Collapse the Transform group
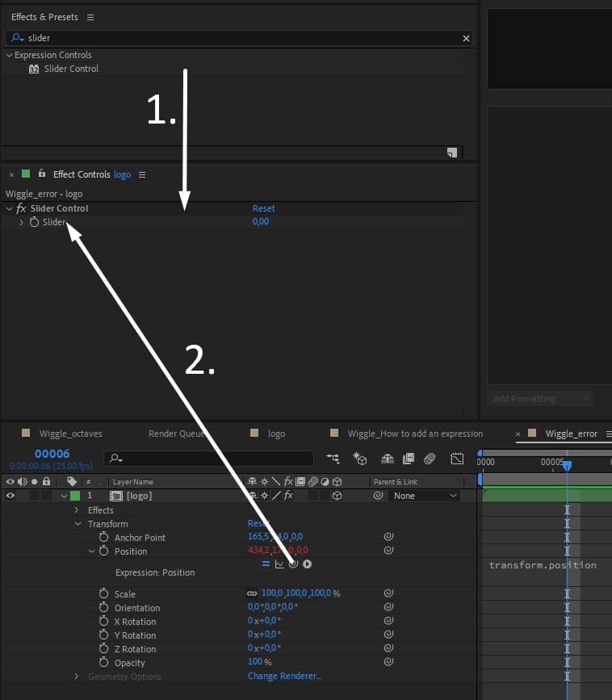The image size is (612, 700). coord(78,524)
